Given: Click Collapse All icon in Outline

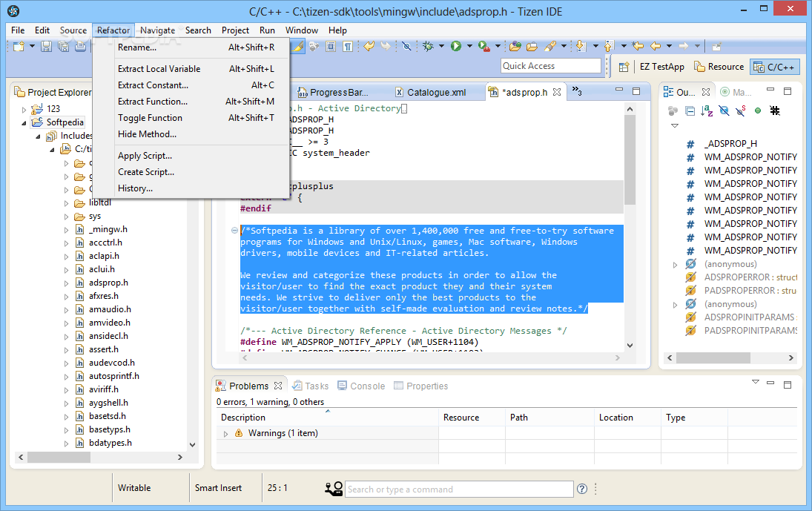Looking at the screenshot, I should [690, 111].
